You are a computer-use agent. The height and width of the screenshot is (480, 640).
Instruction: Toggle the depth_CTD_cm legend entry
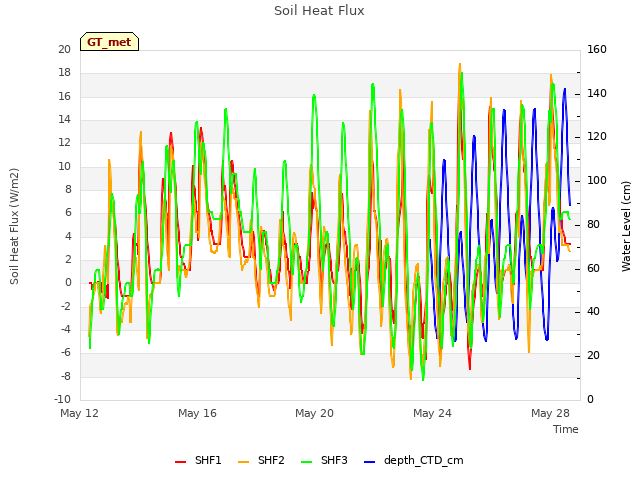[x=413, y=460]
